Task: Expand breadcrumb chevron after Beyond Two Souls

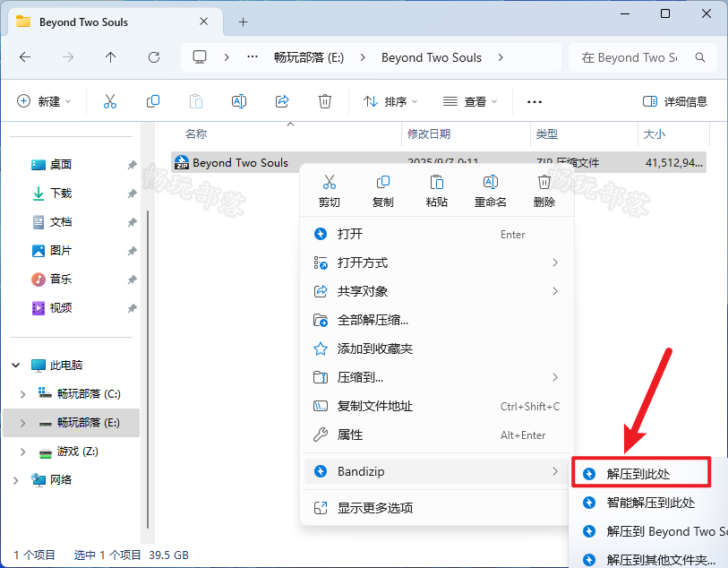Action: point(501,57)
